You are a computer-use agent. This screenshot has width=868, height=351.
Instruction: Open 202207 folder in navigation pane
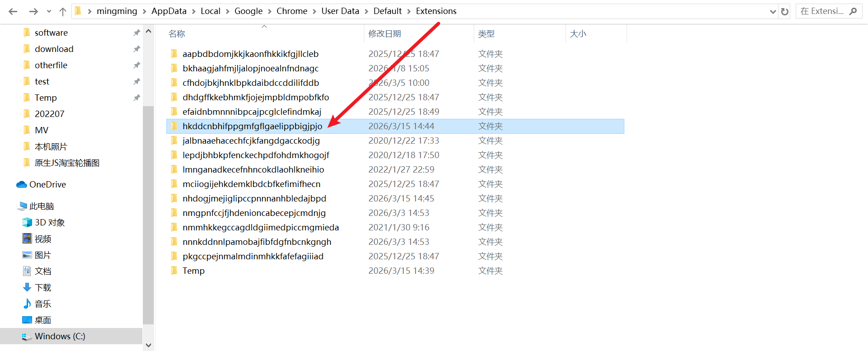49,114
